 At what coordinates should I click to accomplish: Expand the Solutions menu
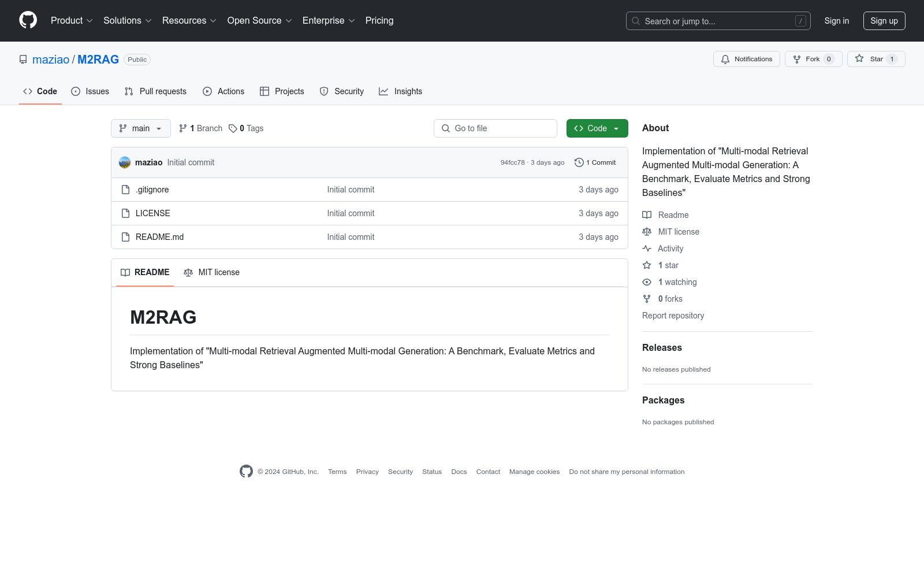pos(127,21)
